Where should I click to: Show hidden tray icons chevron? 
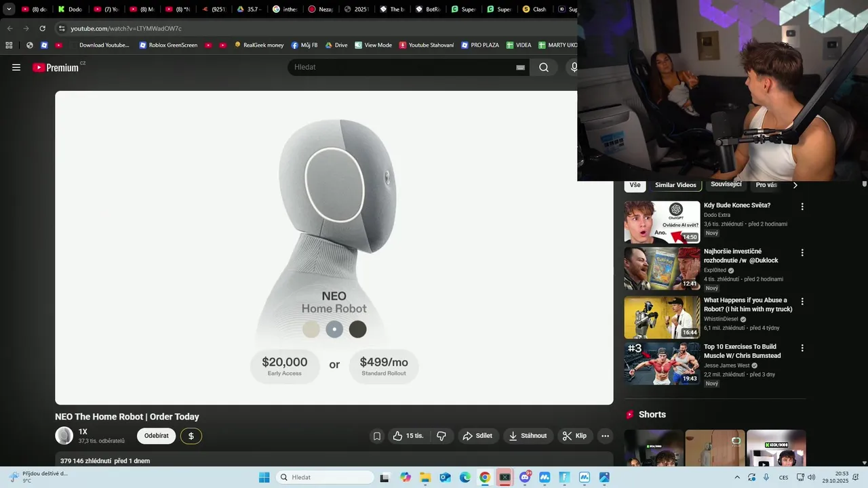tap(737, 477)
